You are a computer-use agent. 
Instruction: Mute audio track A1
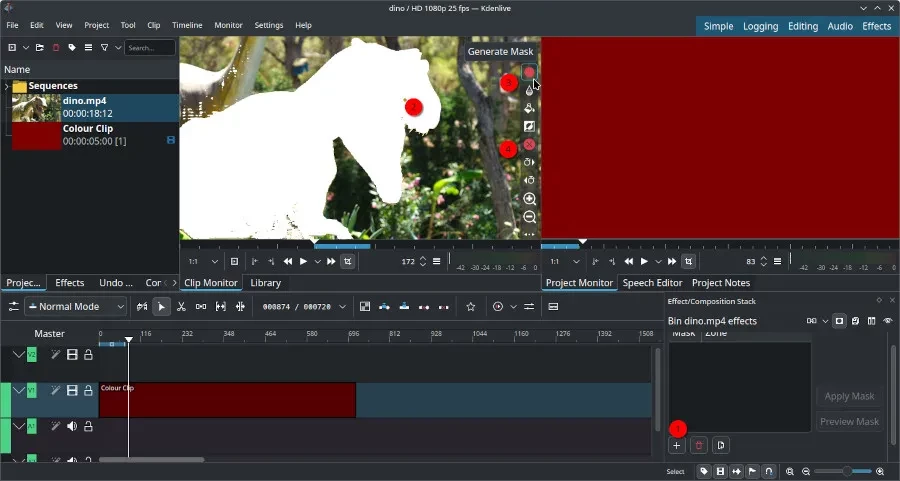point(72,427)
